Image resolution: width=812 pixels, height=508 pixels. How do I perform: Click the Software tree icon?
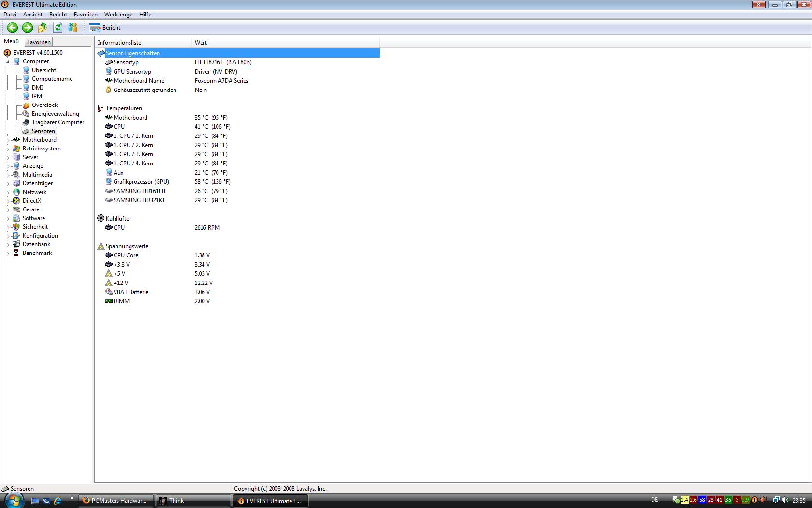point(16,218)
